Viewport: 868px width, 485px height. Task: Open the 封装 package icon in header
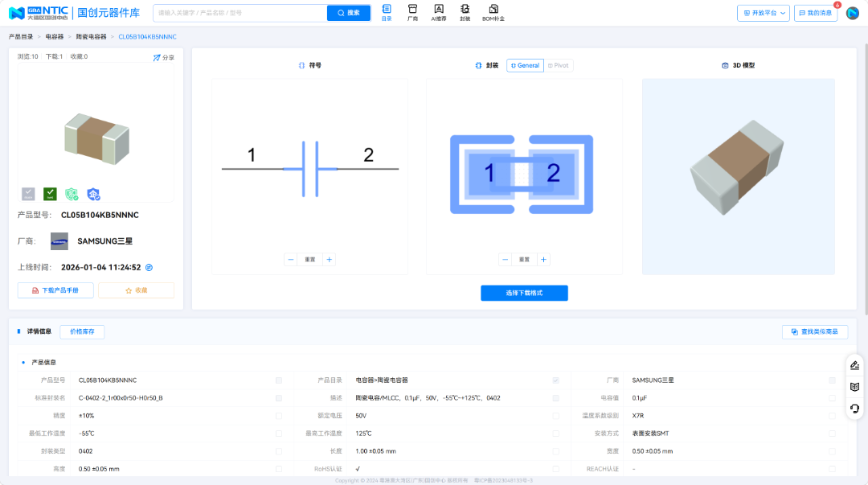point(465,13)
